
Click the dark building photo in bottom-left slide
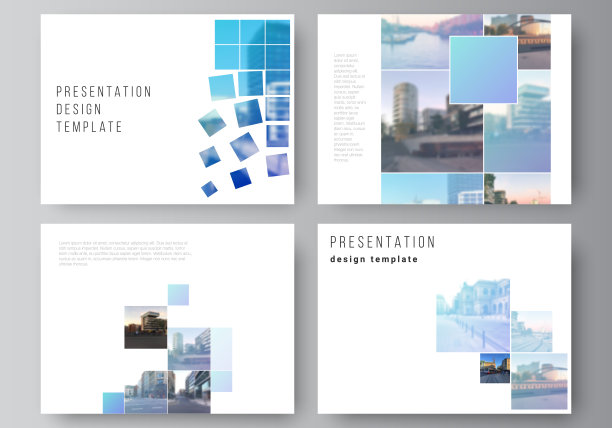click(145, 328)
